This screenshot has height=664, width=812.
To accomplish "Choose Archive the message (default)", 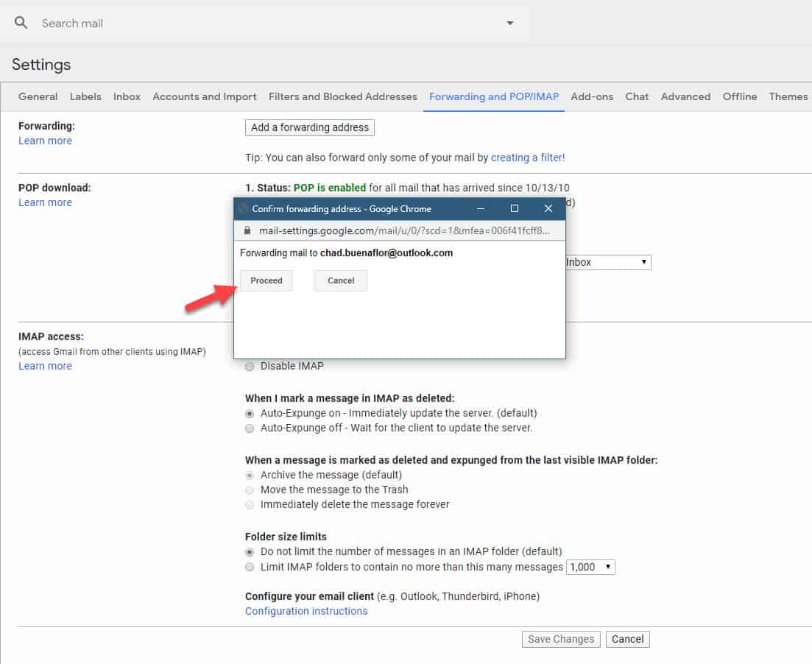I will 250,476.
